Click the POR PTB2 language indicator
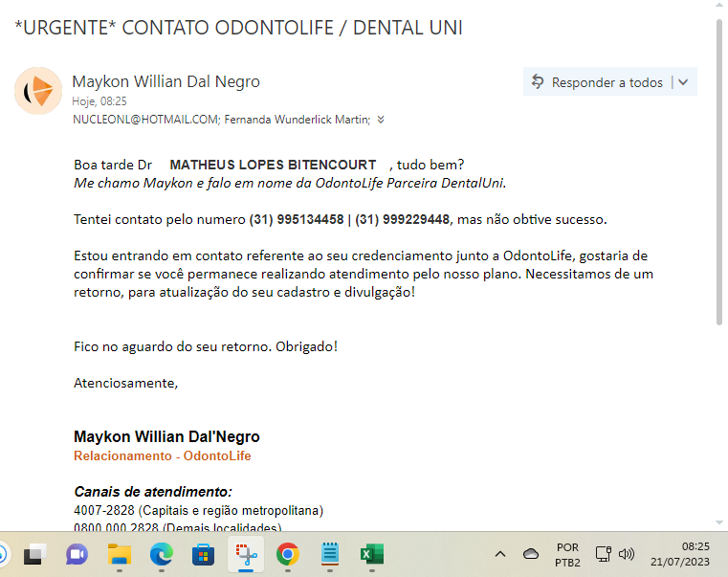728x577 pixels. tap(567, 555)
